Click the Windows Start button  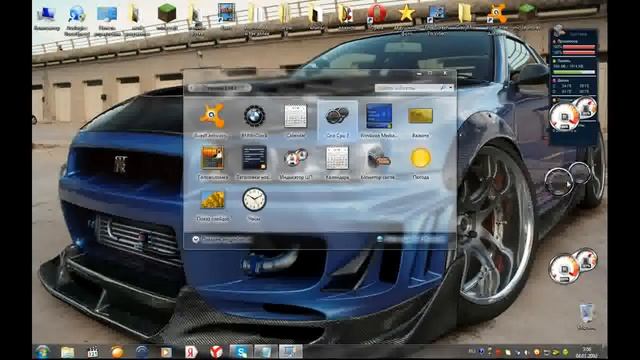pyautogui.click(x=42, y=351)
